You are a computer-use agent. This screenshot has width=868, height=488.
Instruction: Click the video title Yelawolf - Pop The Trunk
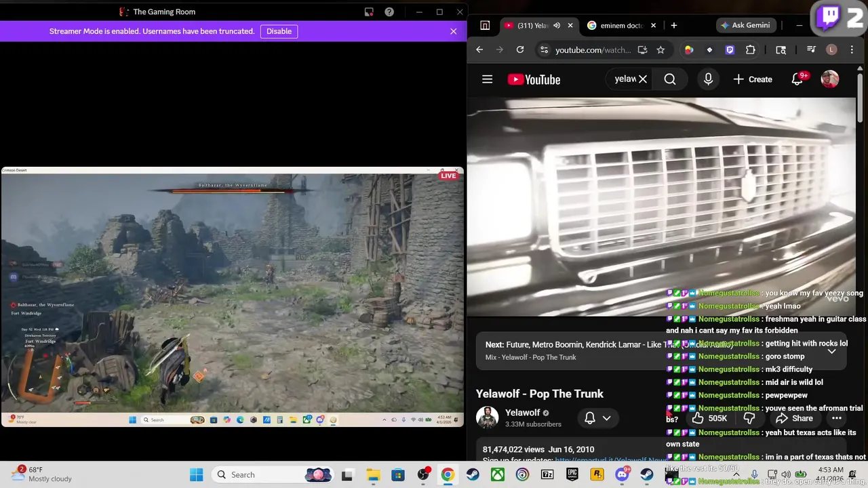click(539, 394)
